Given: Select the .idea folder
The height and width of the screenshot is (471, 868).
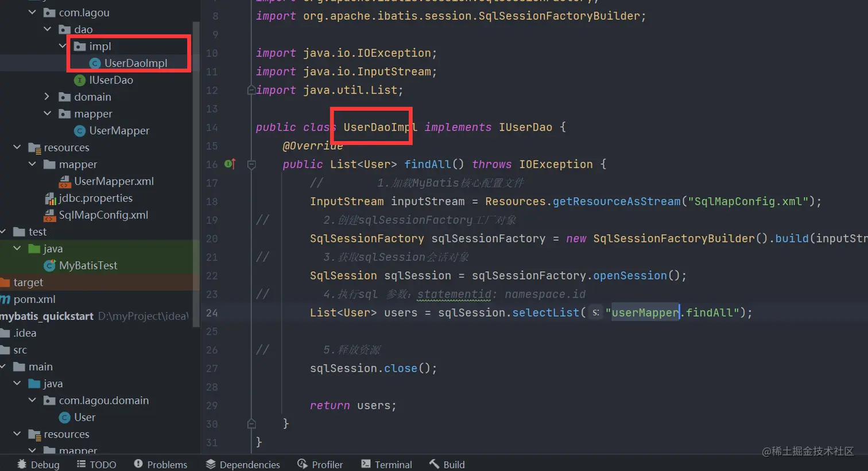Looking at the screenshot, I should click(25, 333).
